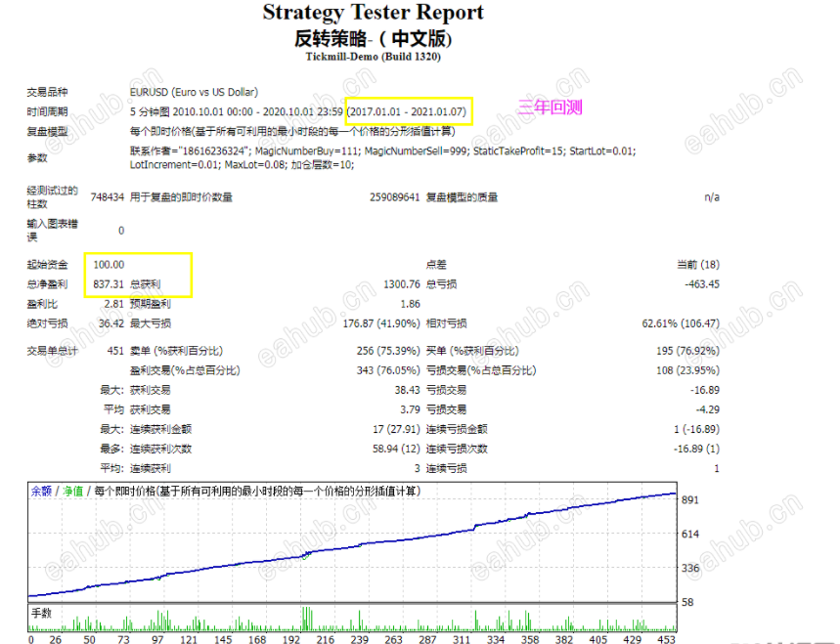Click absolute drawdown value 36.42
840x644 pixels.
point(111,323)
